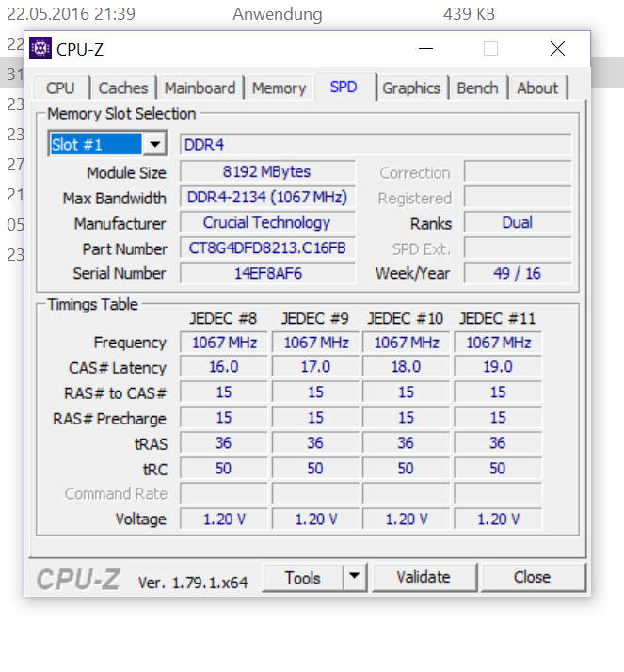Click the JEDEC #11 column header
The image size is (624, 672).
click(498, 318)
